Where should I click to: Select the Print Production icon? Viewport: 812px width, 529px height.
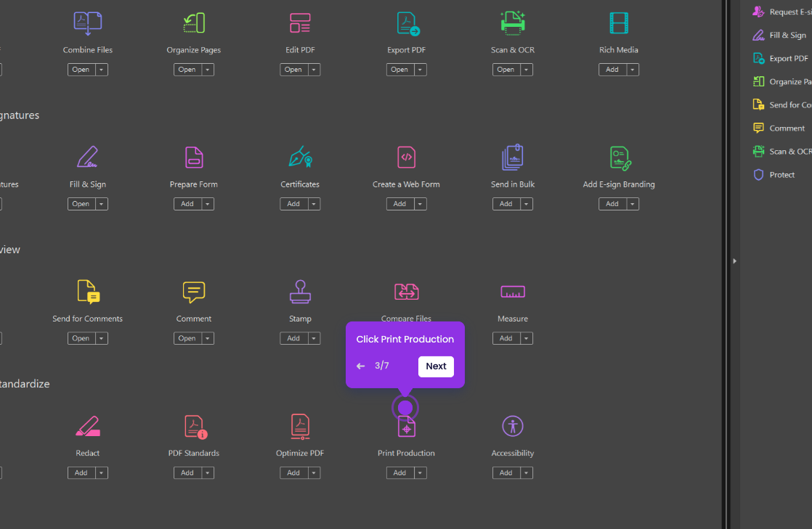click(x=407, y=427)
